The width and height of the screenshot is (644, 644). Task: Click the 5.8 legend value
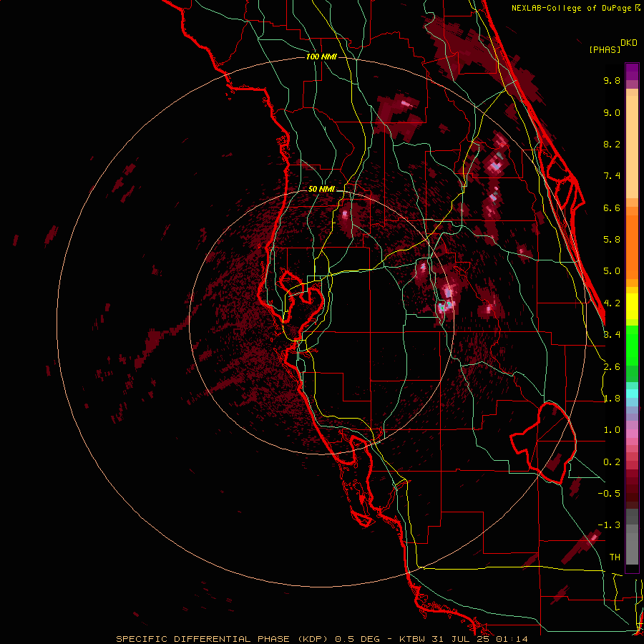pos(612,240)
